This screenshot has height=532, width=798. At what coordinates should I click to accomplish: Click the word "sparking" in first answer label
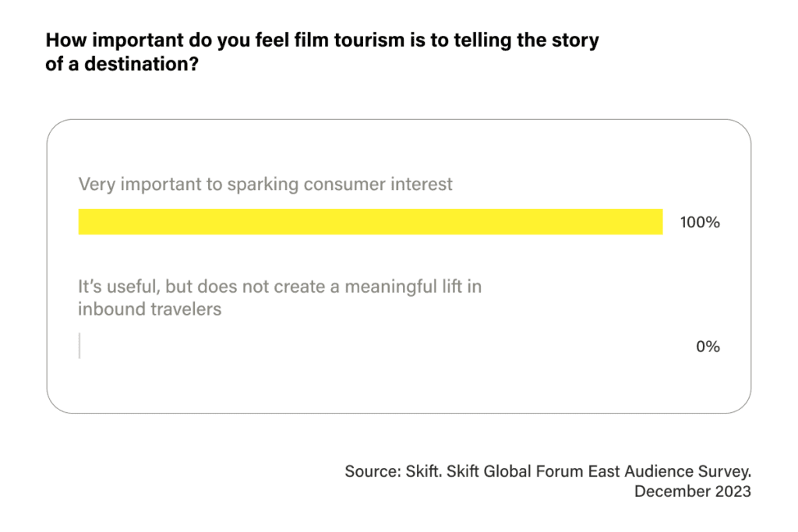[263, 185]
